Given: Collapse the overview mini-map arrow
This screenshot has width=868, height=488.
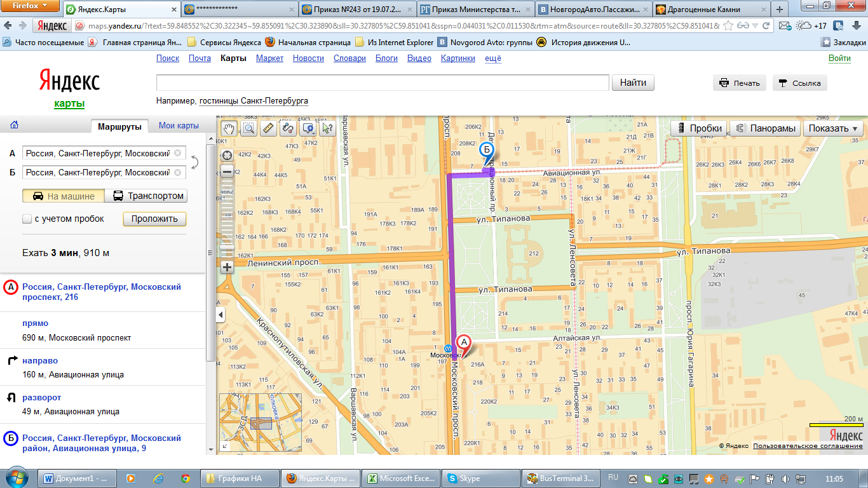Looking at the screenshot, I should [224, 447].
